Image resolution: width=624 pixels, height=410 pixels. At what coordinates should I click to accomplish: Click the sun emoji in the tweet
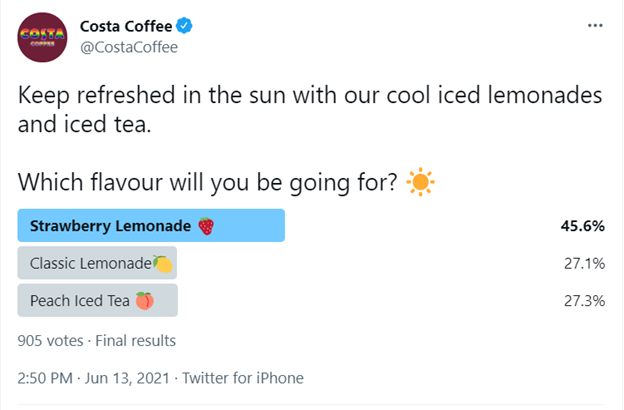coord(420,182)
